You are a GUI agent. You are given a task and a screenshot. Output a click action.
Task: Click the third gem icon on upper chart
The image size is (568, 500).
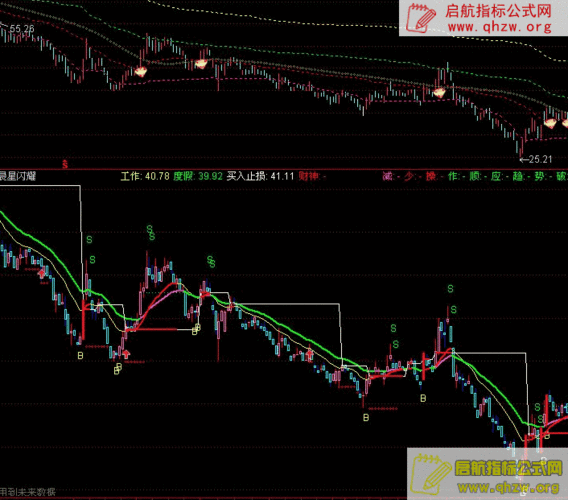pos(439,93)
